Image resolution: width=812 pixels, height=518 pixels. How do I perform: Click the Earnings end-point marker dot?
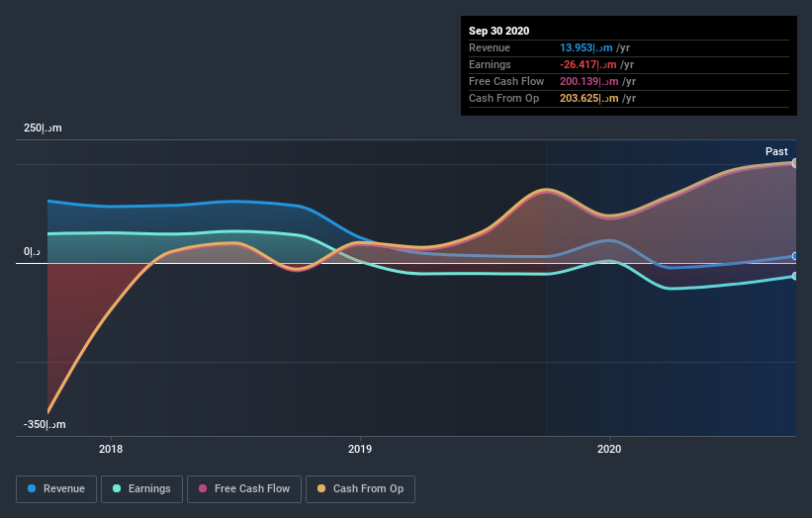point(795,277)
